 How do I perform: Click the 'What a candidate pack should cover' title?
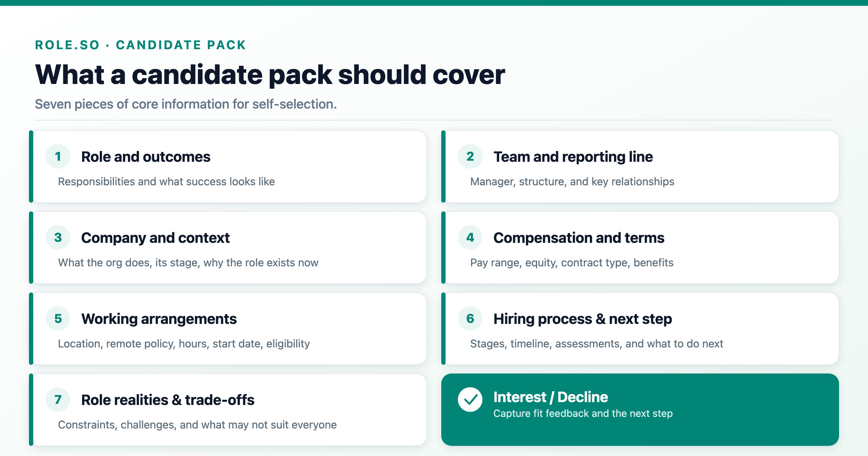point(270,75)
